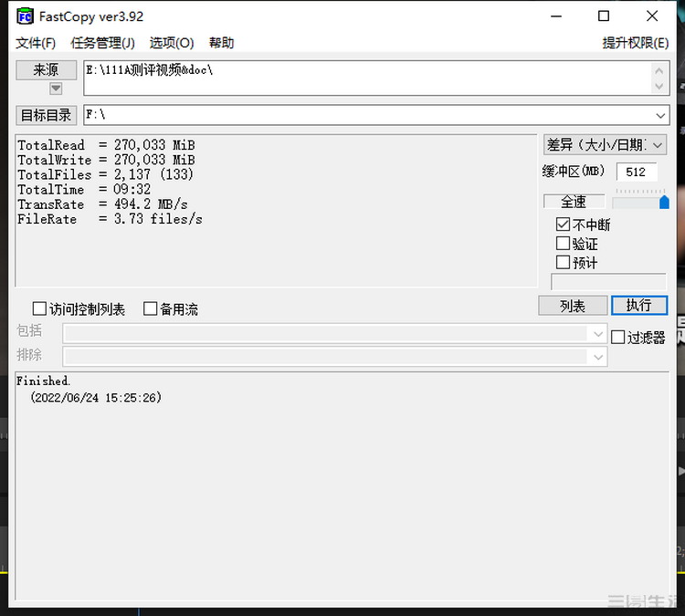Screen dimensions: 685x616
Task: Open the 排除 exclude filter dropdown
Action: point(598,358)
